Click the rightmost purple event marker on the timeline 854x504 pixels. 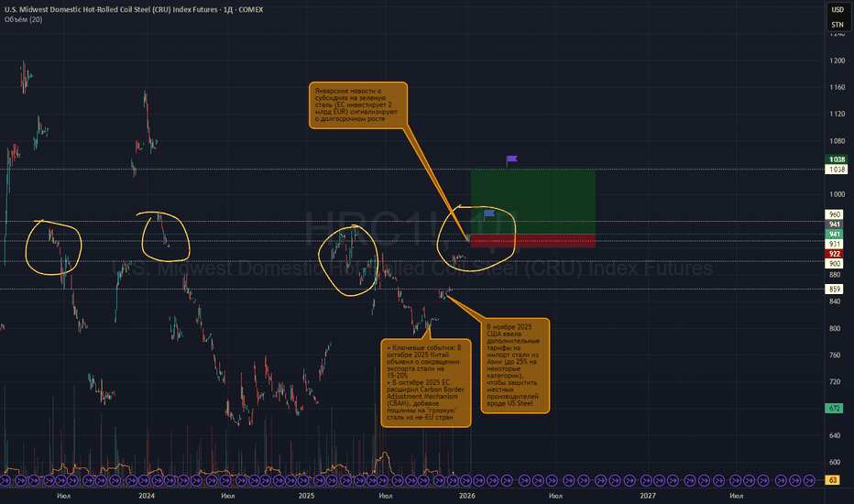click(x=810, y=478)
